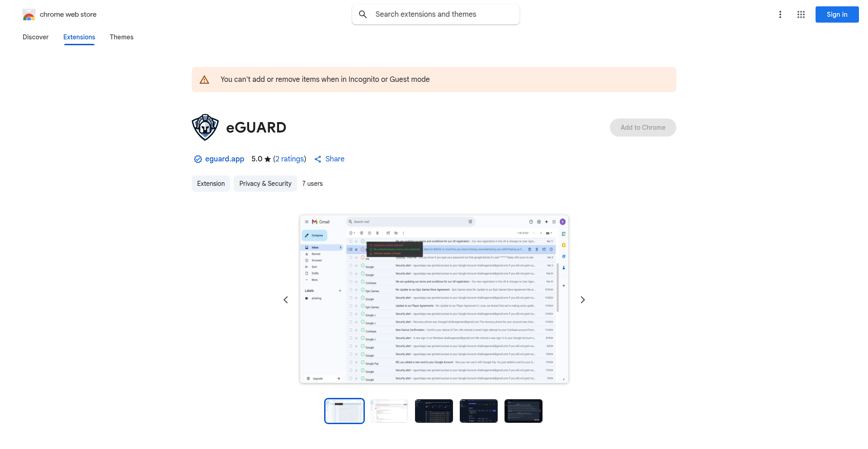Select the second screenshot thumbnail

(x=389, y=411)
